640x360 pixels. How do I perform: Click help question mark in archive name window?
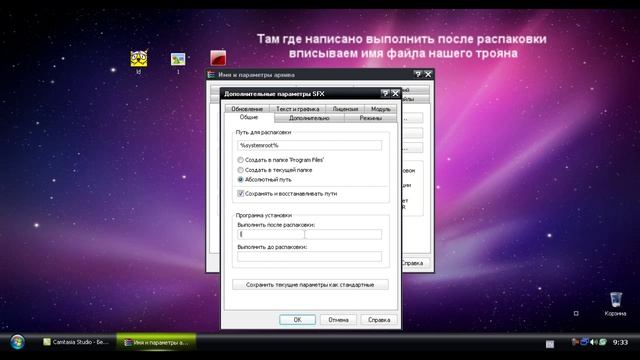coord(418,74)
